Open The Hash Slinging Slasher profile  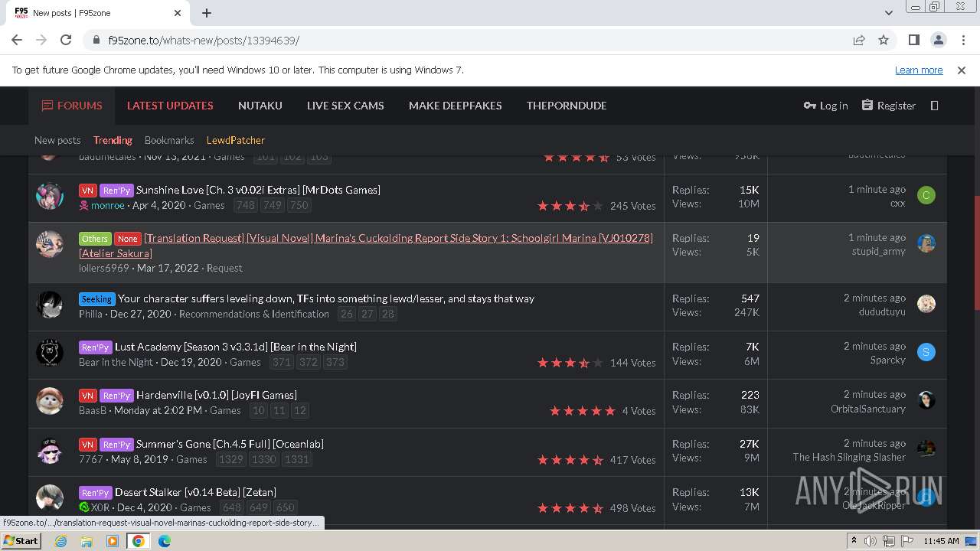849,457
